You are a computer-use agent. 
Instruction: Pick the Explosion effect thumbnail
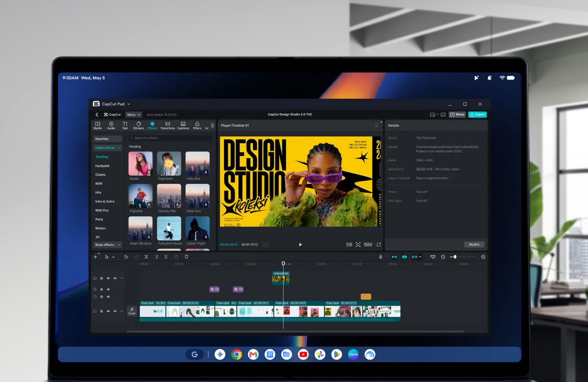pyautogui.click(x=169, y=163)
